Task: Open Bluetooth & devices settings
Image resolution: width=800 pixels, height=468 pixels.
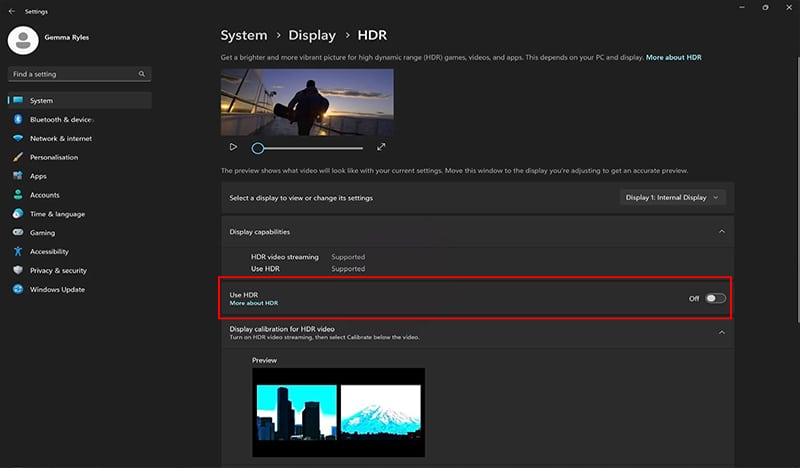Action: tap(60, 119)
